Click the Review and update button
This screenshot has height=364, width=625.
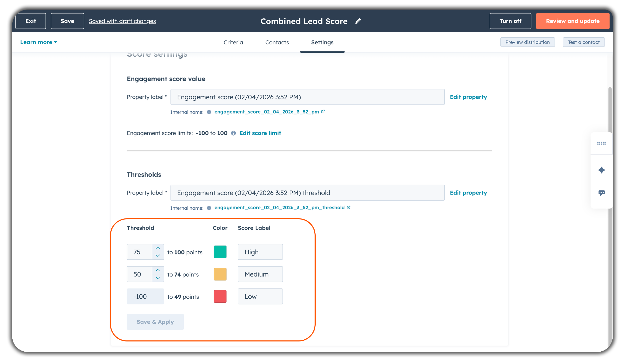(x=573, y=21)
